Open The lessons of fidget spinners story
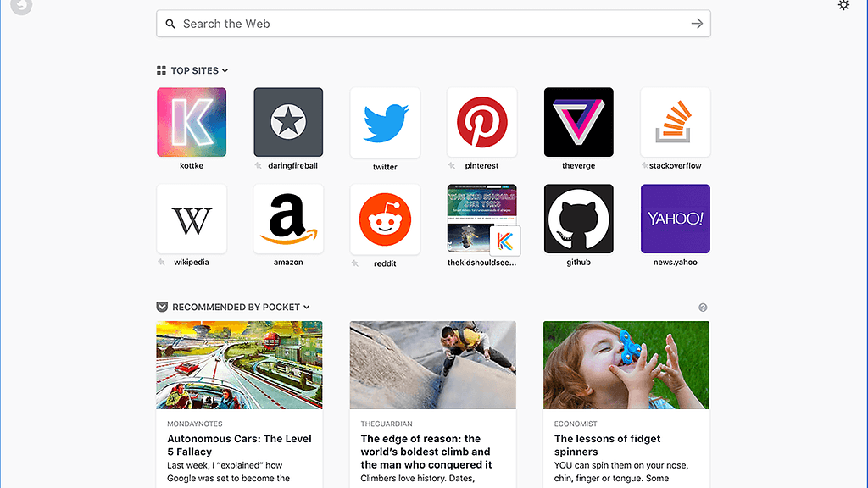 pos(607,445)
